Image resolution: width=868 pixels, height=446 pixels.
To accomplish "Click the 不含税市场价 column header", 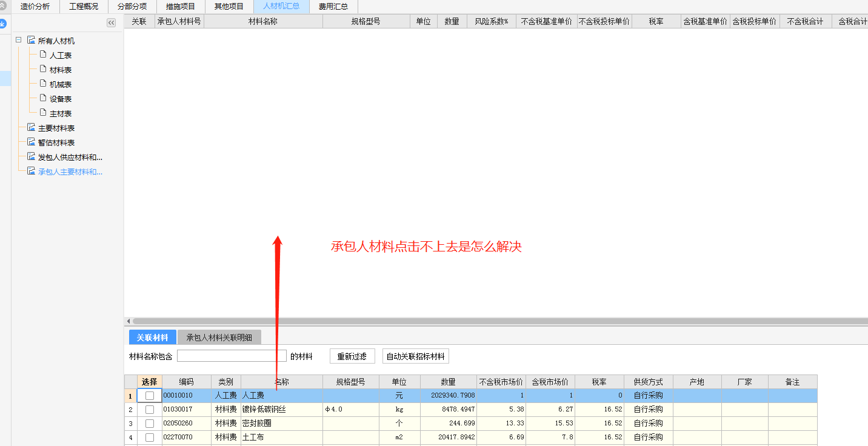I will (501, 382).
